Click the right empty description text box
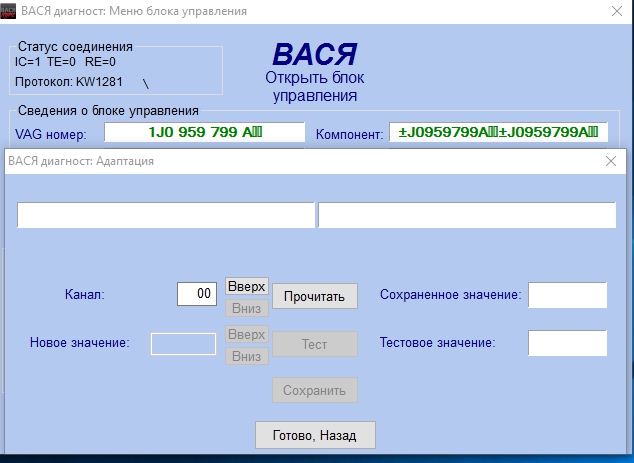This screenshot has width=634, height=463. (466, 216)
